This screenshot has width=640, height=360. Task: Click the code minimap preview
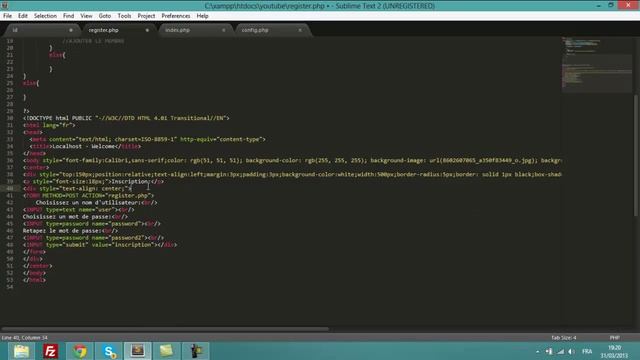coord(597,64)
